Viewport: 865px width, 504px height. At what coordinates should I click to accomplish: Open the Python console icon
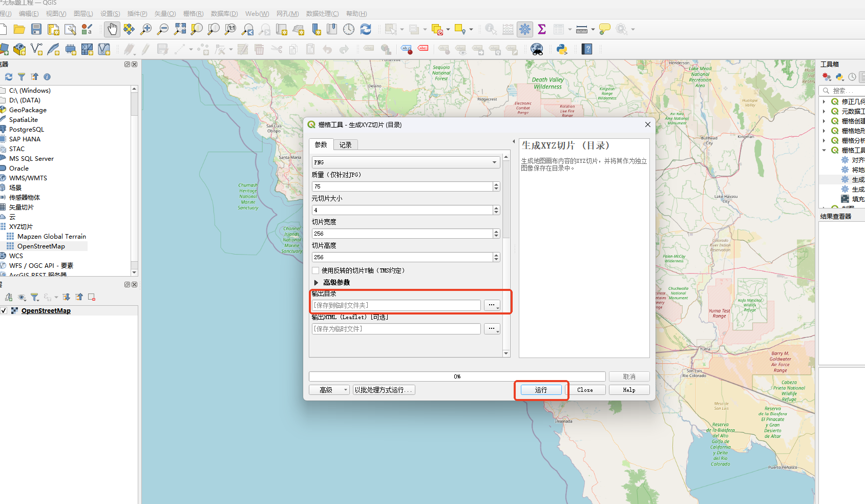(x=562, y=49)
